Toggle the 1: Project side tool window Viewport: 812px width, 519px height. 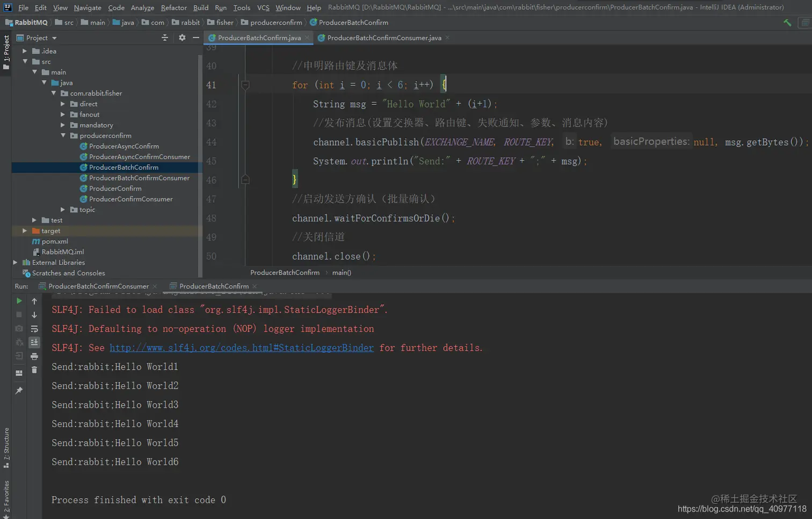pos(6,52)
